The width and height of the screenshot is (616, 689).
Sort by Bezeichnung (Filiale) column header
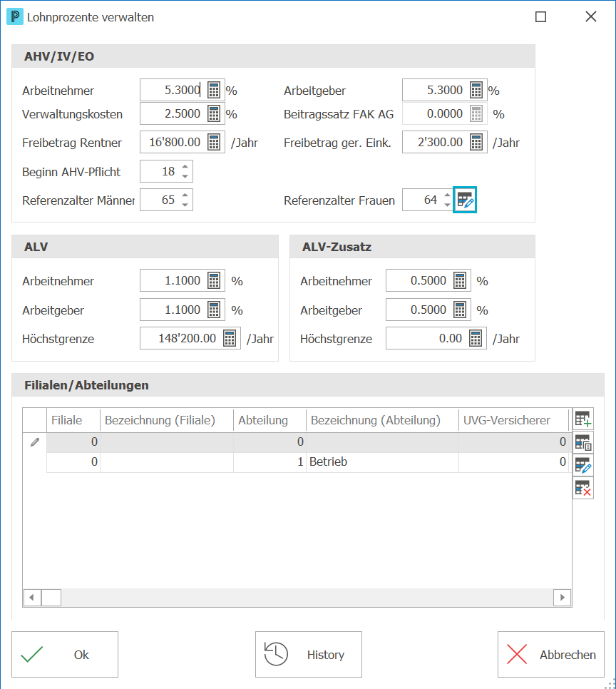167,420
